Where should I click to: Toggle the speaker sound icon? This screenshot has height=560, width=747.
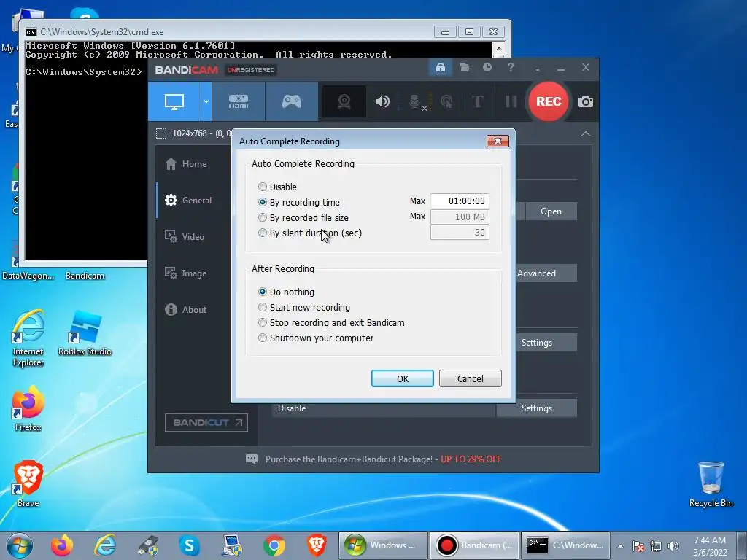click(382, 101)
